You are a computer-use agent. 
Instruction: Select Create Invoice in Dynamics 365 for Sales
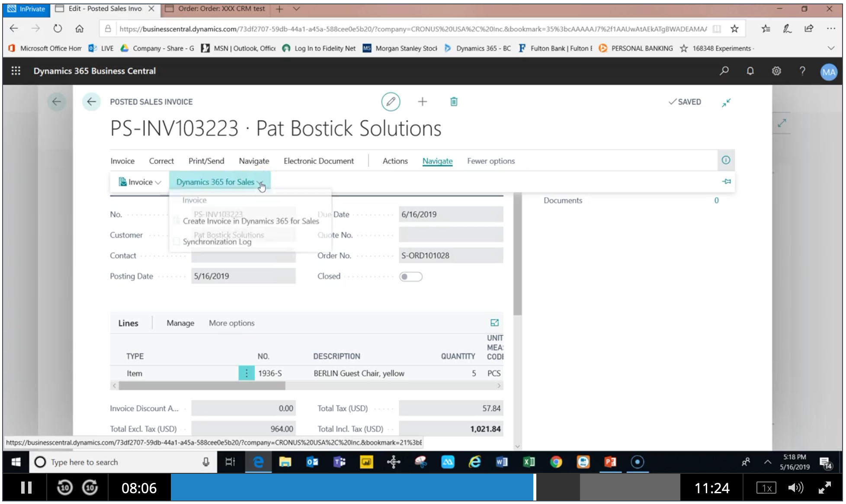click(251, 221)
